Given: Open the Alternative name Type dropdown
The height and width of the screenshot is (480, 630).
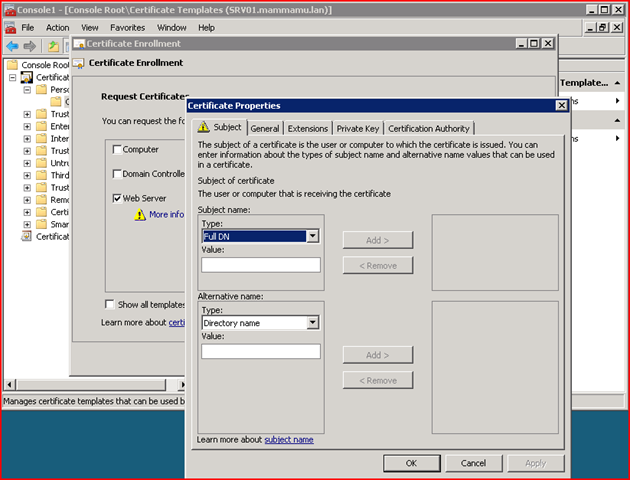Looking at the screenshot, I should pyautogui.click(x=313, y=323).
